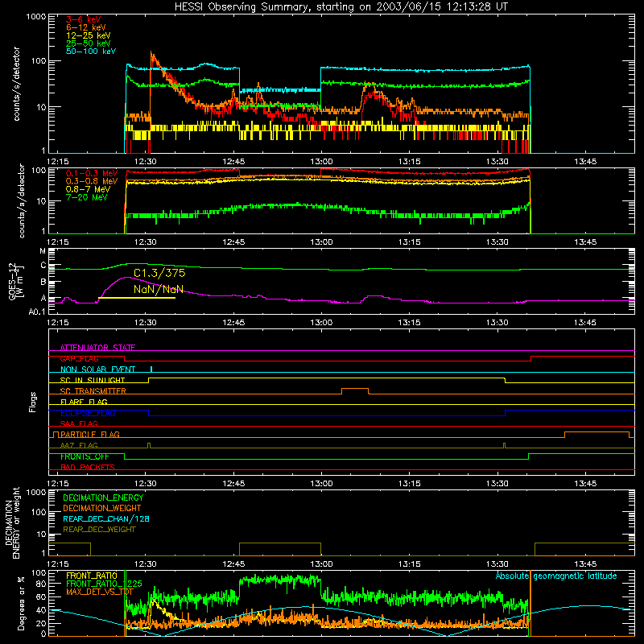
Task: Click the magenta GOES curve peak
Action: pos(126,278)
